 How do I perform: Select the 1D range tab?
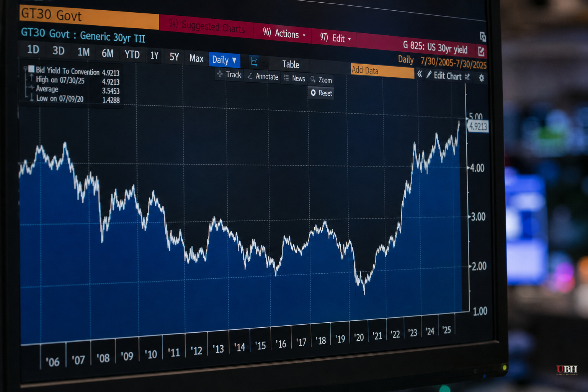[x=33, y=49]
